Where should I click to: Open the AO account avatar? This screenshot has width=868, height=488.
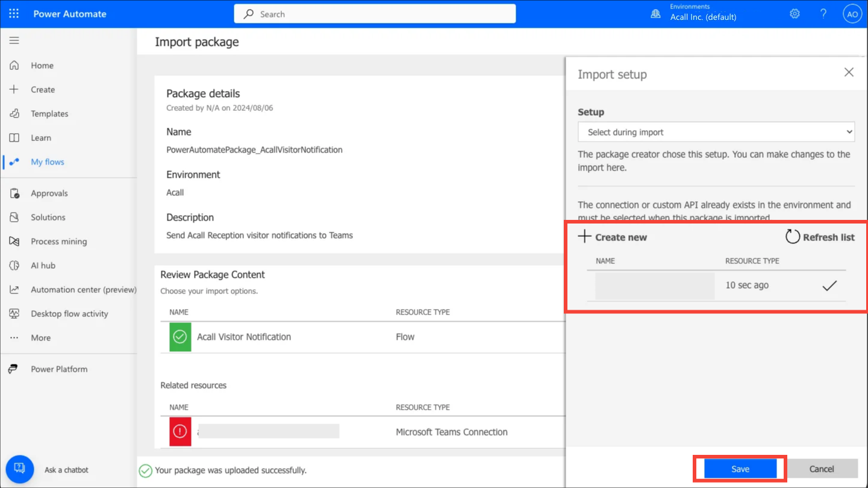coord(852,14)
